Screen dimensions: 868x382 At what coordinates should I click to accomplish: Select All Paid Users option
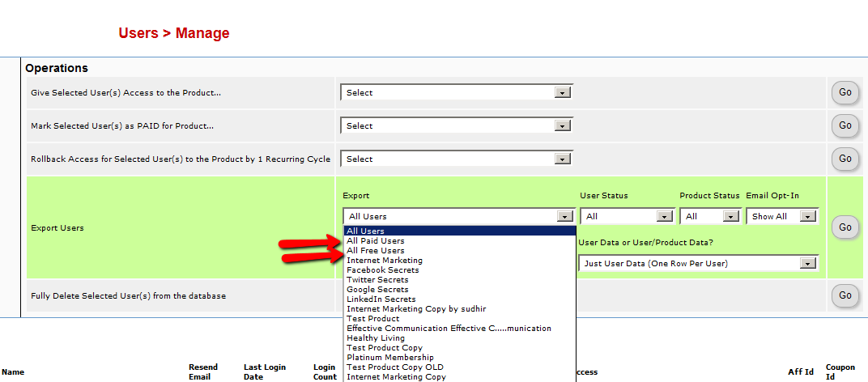click(x=376, y=241)
